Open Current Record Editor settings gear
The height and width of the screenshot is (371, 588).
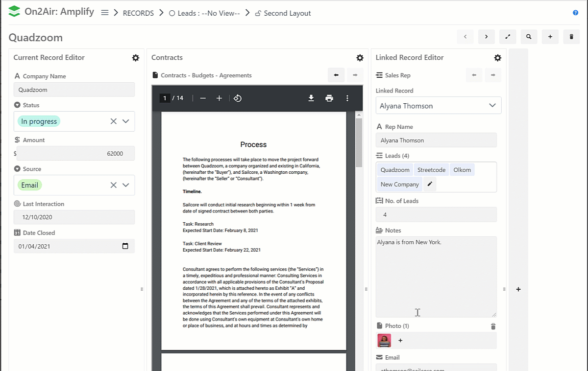tap(136, 58)
